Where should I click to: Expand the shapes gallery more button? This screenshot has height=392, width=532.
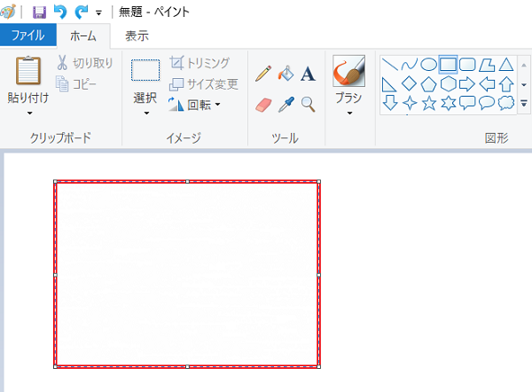[x=524, y=103]
